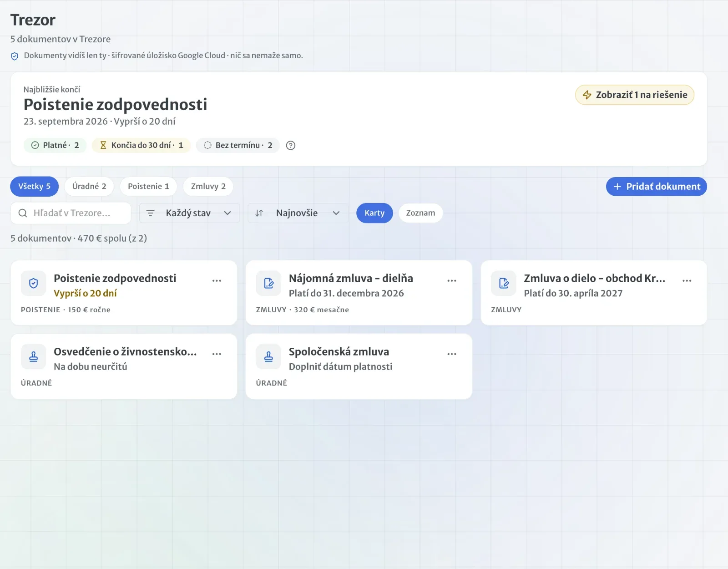Click the filter lines icon by Každý stav
This screenshot has width=728, height=569.
pos(151,213)
